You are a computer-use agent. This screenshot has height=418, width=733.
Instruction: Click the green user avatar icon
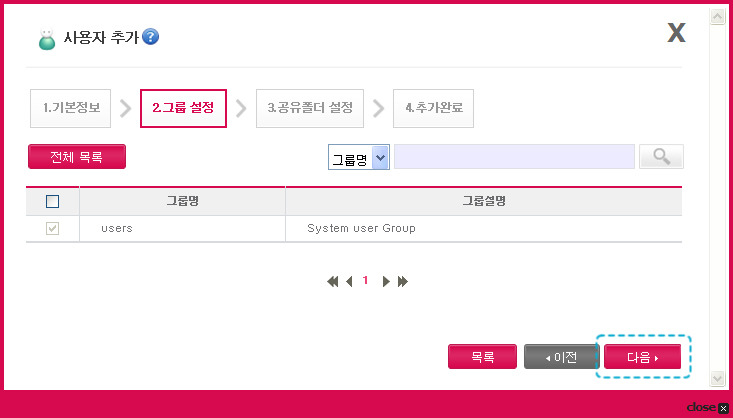(x=46, y=39)
